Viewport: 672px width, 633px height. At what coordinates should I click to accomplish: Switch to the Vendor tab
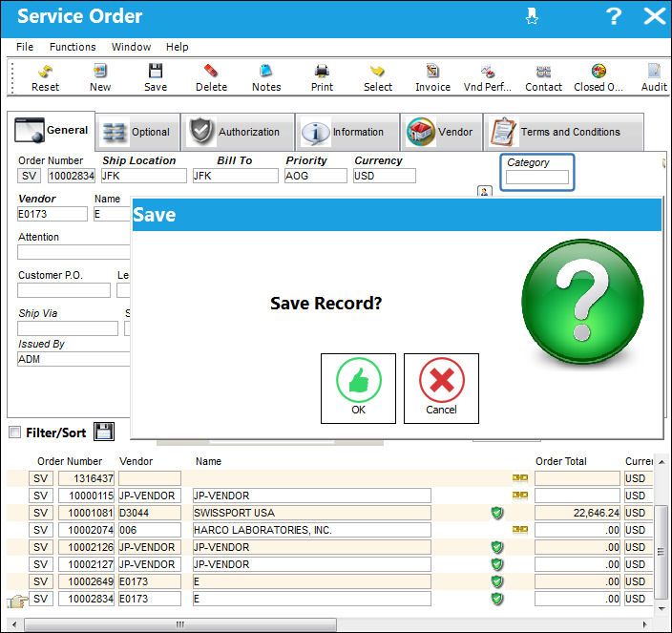[441, 132]
